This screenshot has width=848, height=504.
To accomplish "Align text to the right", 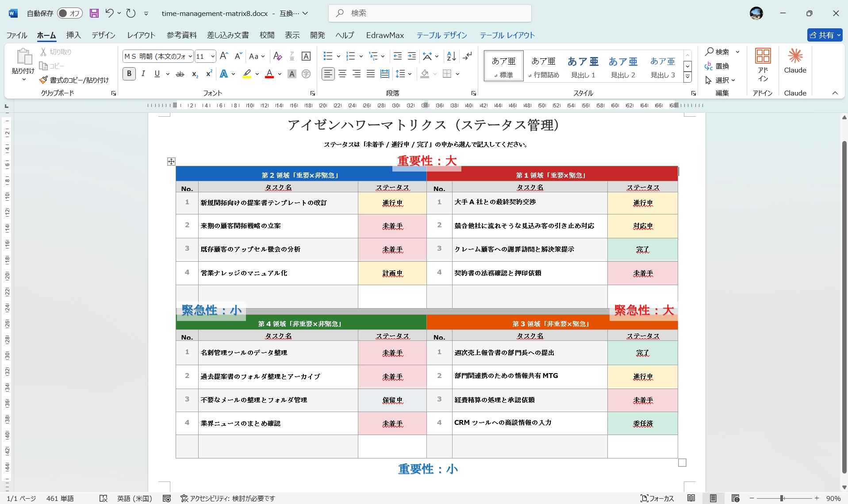I will coord(357,74).
